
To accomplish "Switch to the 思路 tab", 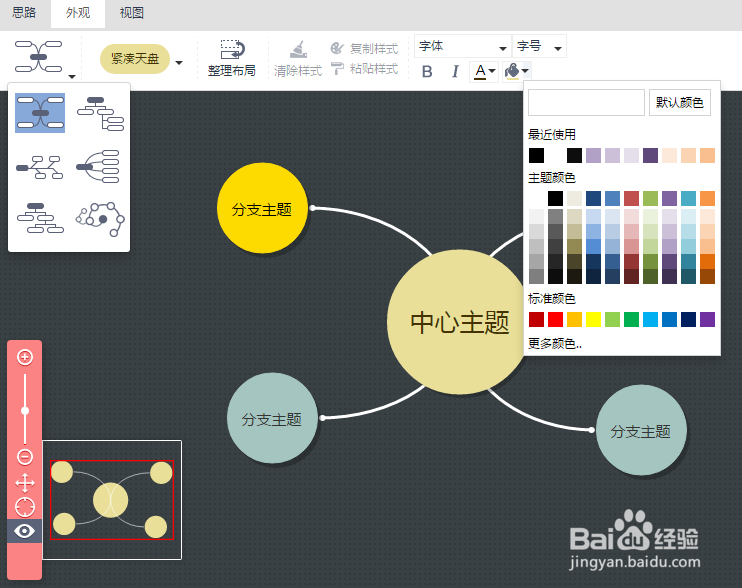I will pos(24,13).
